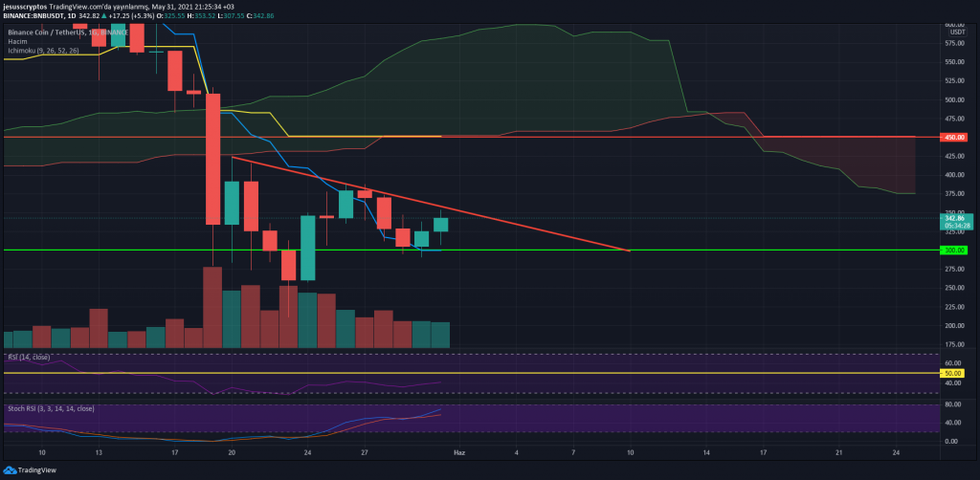Click the current price 342.86 axis tag
Screen dimensions: 980x480
[x=954, y=219]
